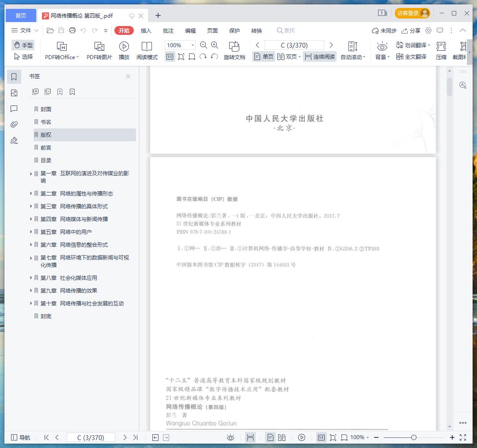Open the 压缩 compress tool

[x=441, y=50]
